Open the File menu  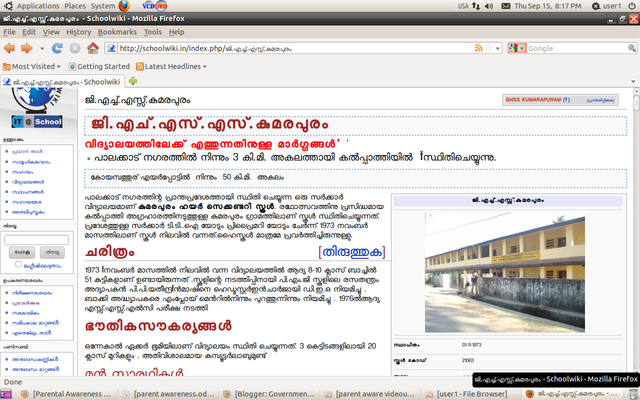9,32
